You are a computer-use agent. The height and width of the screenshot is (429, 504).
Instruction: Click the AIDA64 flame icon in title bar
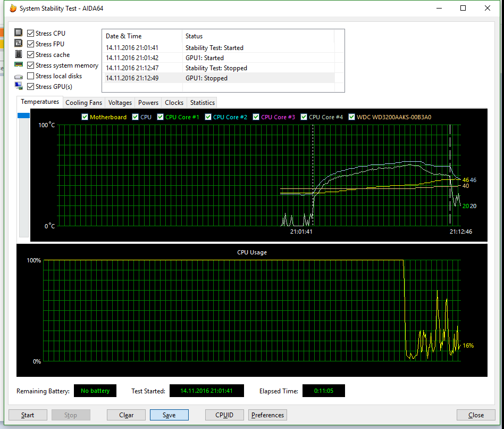(13, 8)
